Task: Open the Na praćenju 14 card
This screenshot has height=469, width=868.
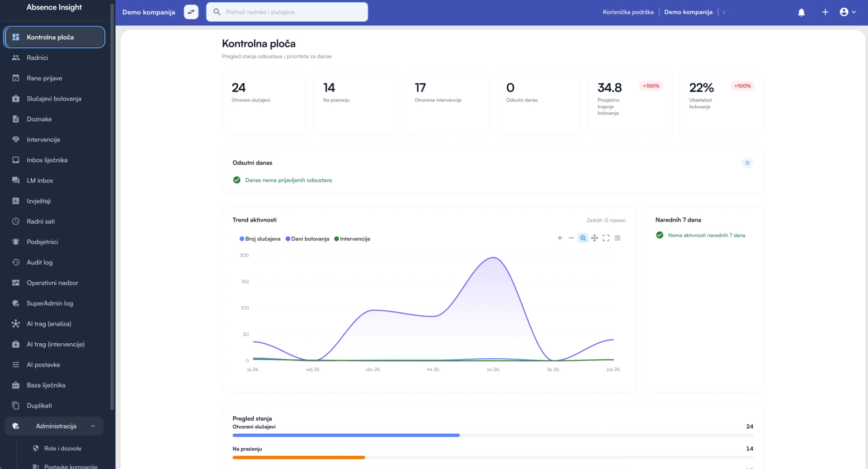Action: (355, 104)
